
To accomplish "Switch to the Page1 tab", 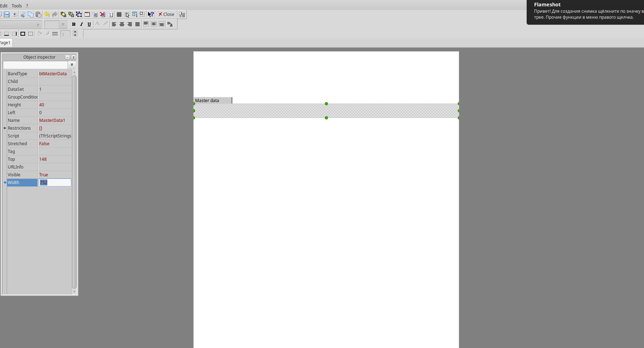I will pos(5,43).
